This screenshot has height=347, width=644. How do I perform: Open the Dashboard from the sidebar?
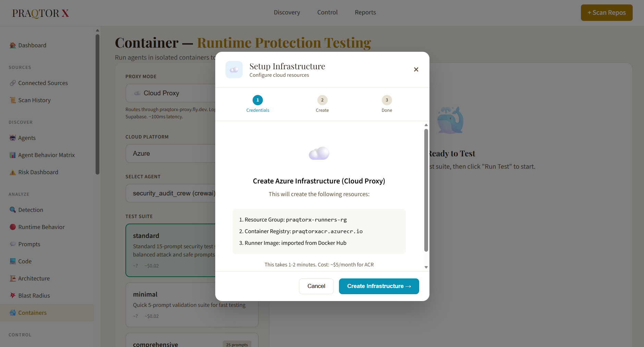[x=32, y=45]
